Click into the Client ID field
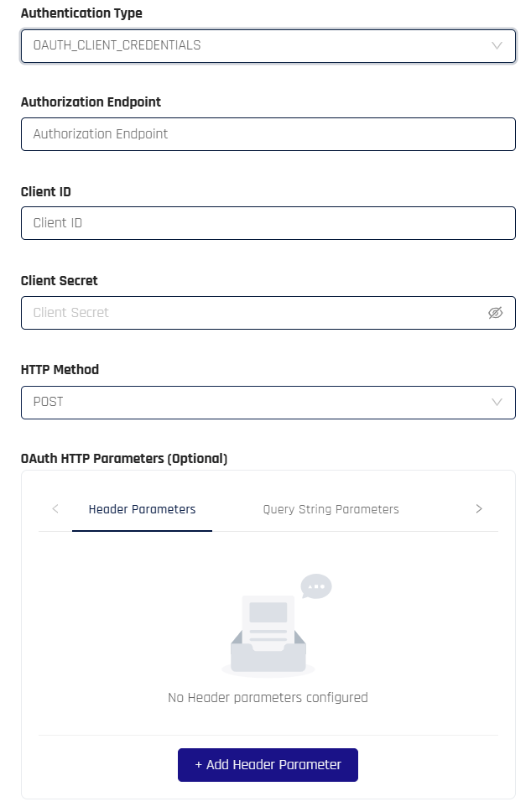This screenshot has width=531, height=812. (268, 223)
